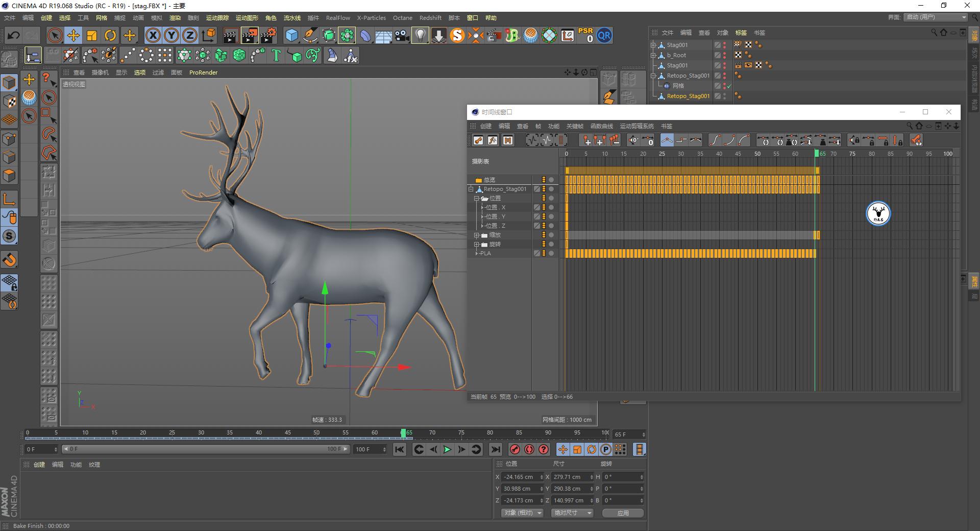Open the 对象 (相对) coordinate dropdown

pyautogui.click(x=522, y=513)
